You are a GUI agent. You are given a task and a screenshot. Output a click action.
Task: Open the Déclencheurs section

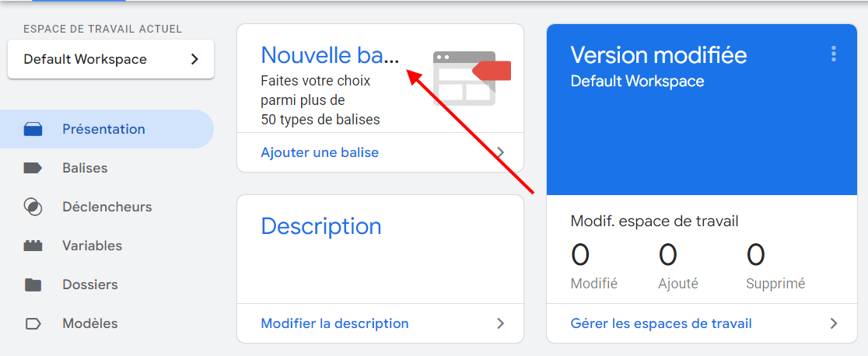tap(107, 207)
